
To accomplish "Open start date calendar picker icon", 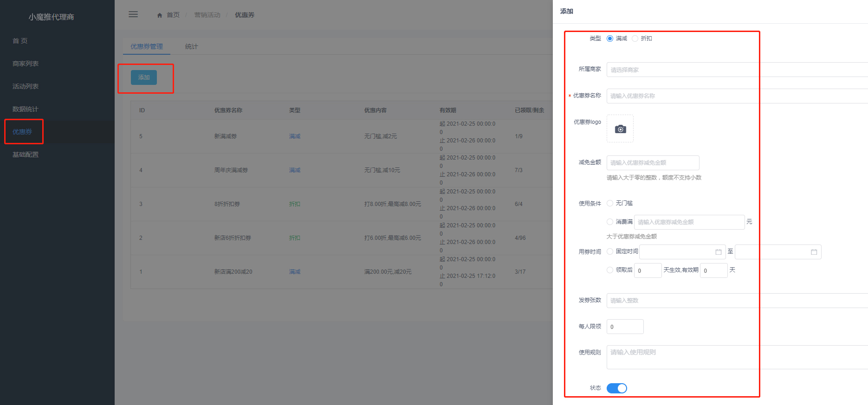I will 718,252.
